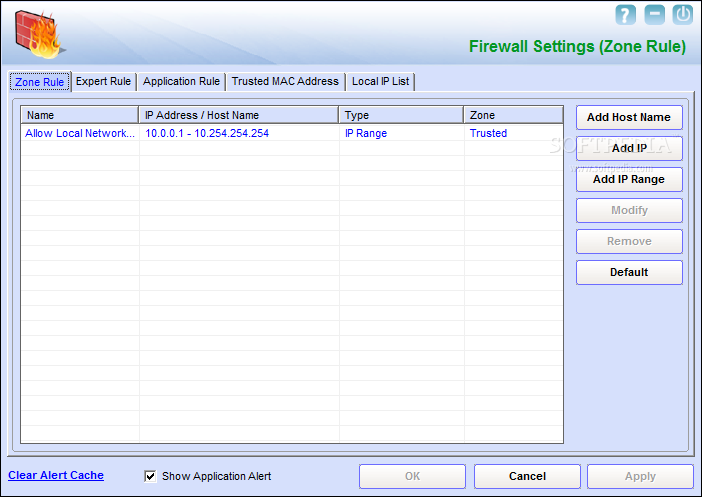Switch to the Zone Rule tab
This screenshot has height=497, width=702.
[x=40, y=82]
